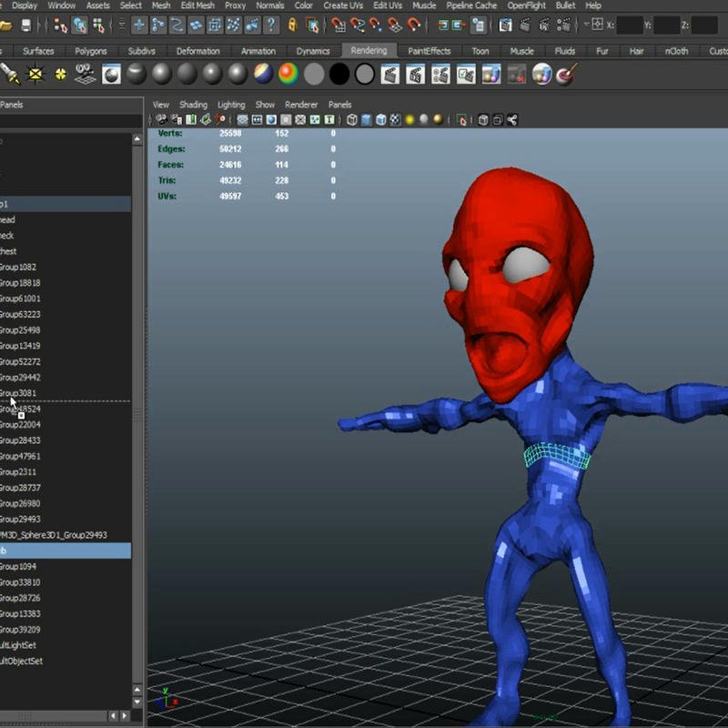Toggle the curves selection mask
This screenshot has width=728, height=728.
pos(177,25)
